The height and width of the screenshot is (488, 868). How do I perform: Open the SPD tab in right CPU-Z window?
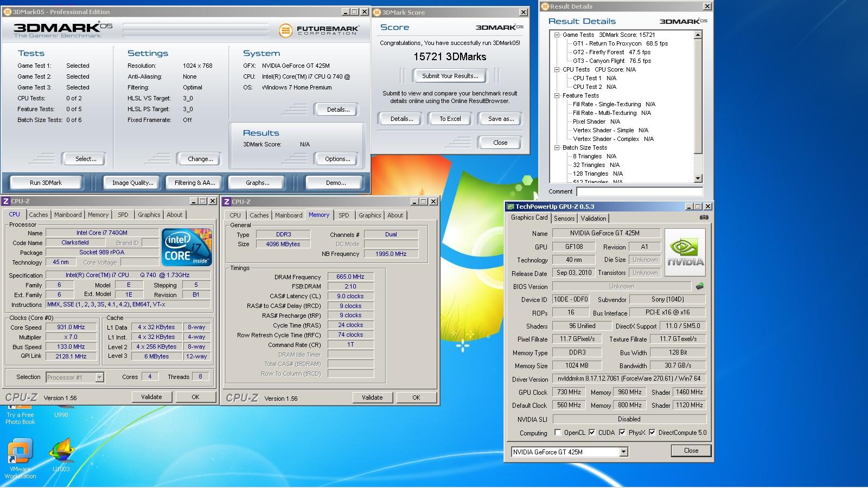[344, 215]
